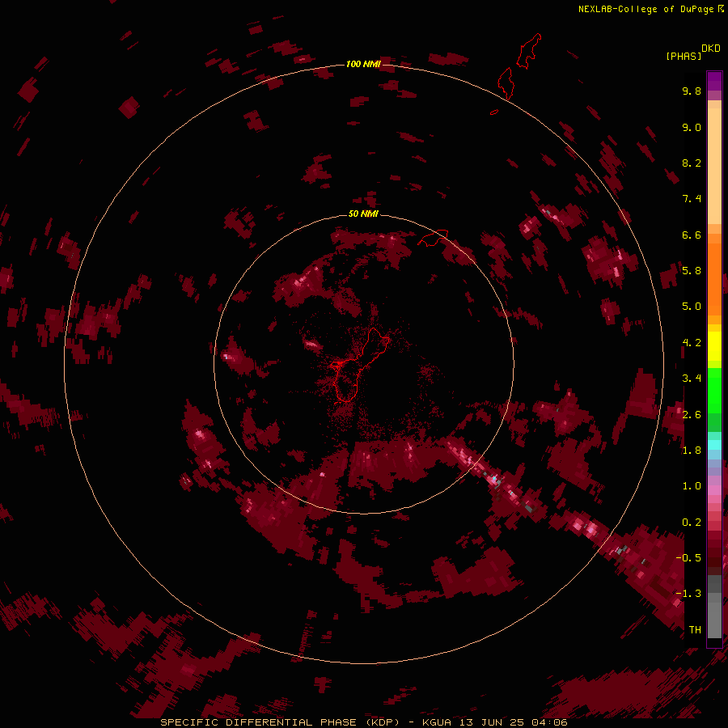Click the yellow segment of the color bar
This screenshot has height=728, width=728.
tap(714, 346)
